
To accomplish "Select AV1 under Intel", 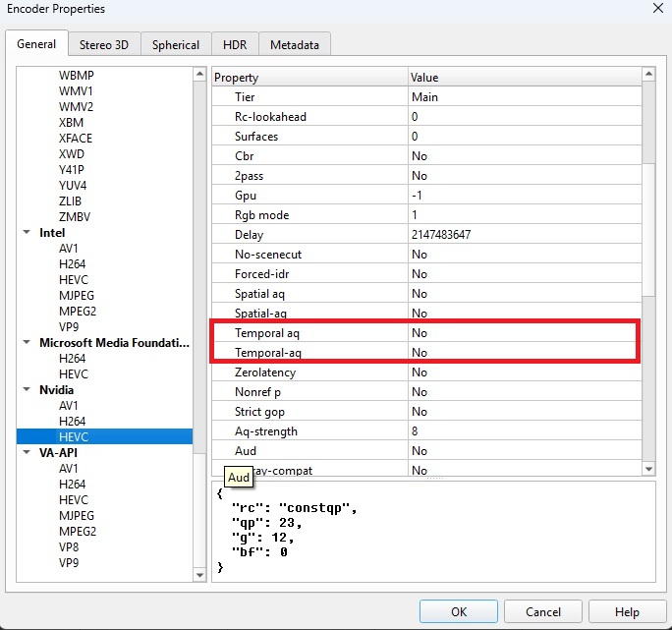I will (69, 249).
